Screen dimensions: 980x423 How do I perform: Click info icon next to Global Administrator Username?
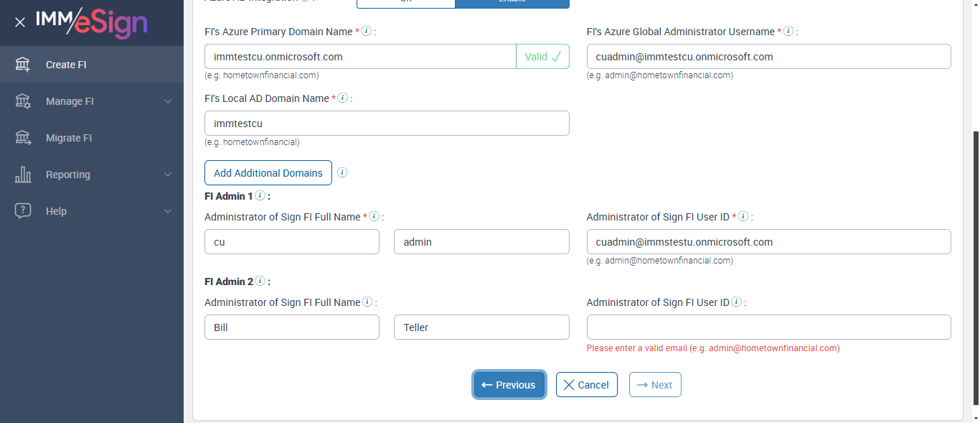[788, 32]
